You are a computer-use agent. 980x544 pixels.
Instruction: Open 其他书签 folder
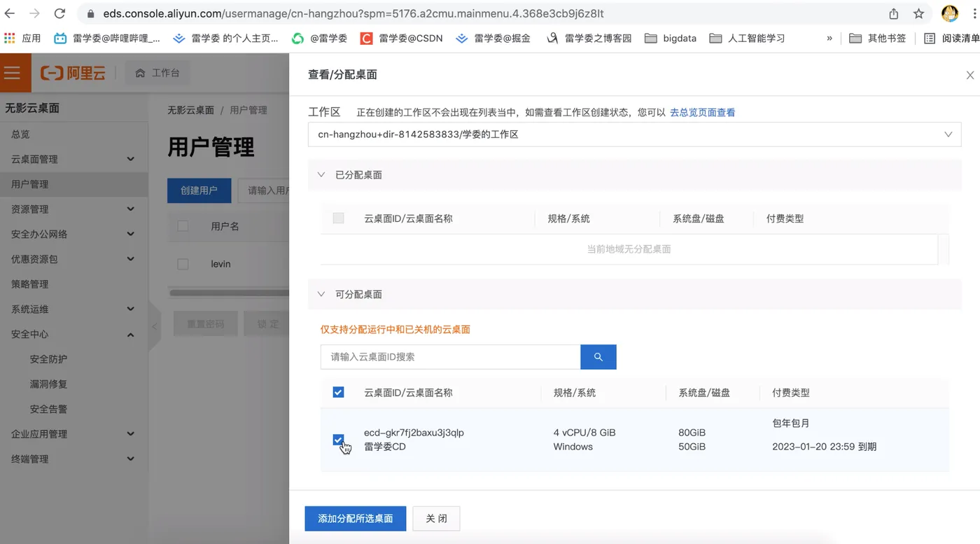[x=877, y=39]
